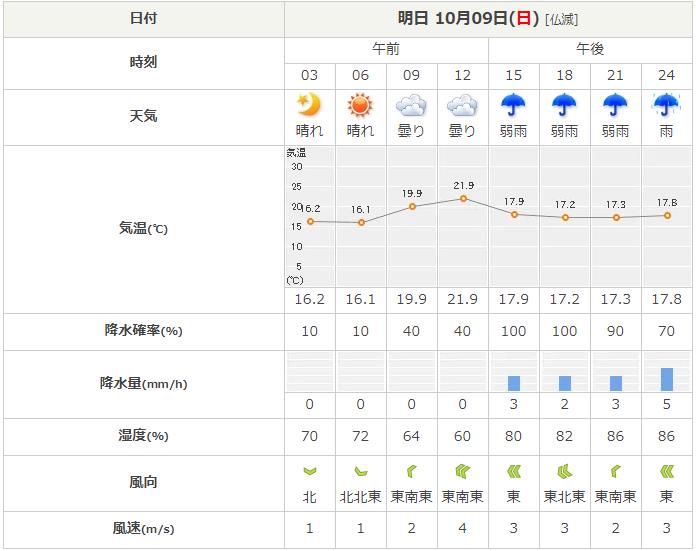696x551 pixels.
Task: Click the 18 o'clock precipitation bar
Action: pos(565,383)
